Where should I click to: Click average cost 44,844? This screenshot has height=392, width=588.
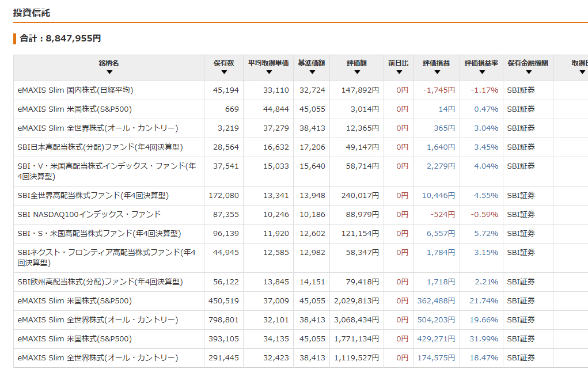click(x=276, y=109)
